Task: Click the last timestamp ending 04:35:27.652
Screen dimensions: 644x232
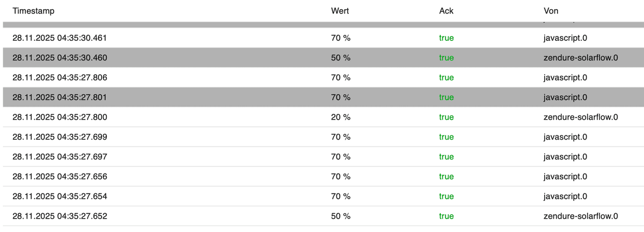Action: coord(60,216)
